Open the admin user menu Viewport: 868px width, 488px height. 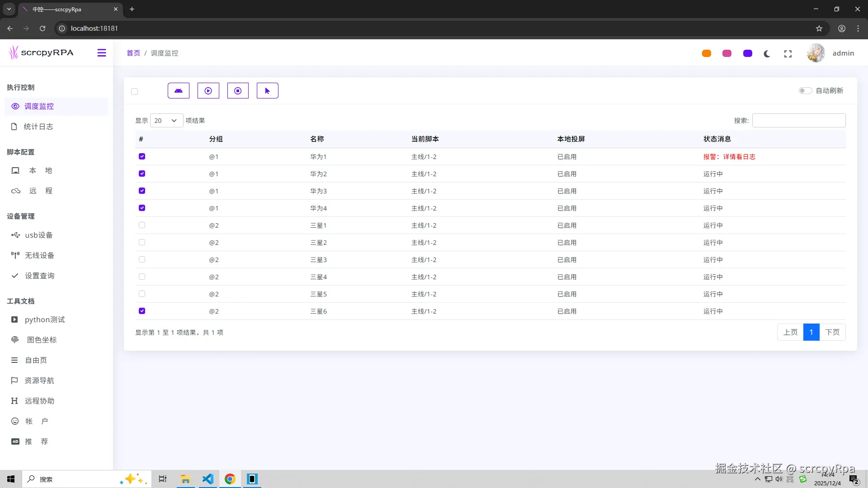(843, 53)
